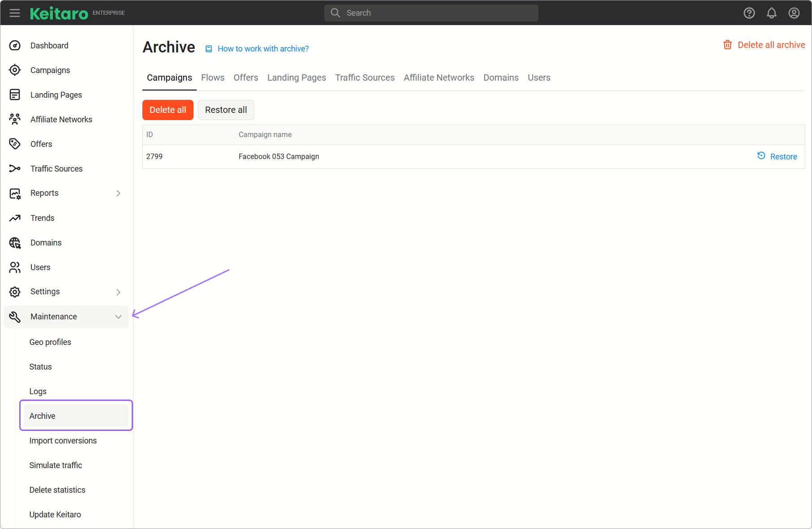Open the user profile icon

794,13
